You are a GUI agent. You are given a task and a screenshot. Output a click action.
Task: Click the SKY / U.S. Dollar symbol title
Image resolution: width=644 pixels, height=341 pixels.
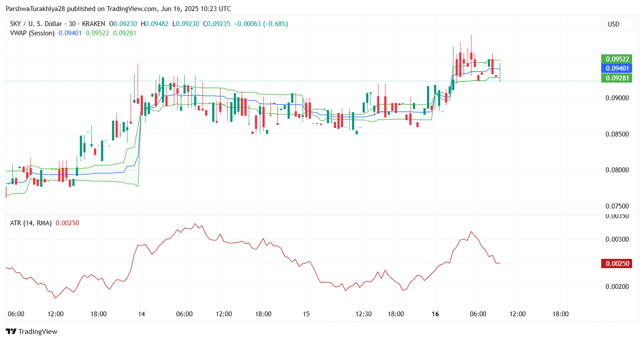[x=36, y=24]
